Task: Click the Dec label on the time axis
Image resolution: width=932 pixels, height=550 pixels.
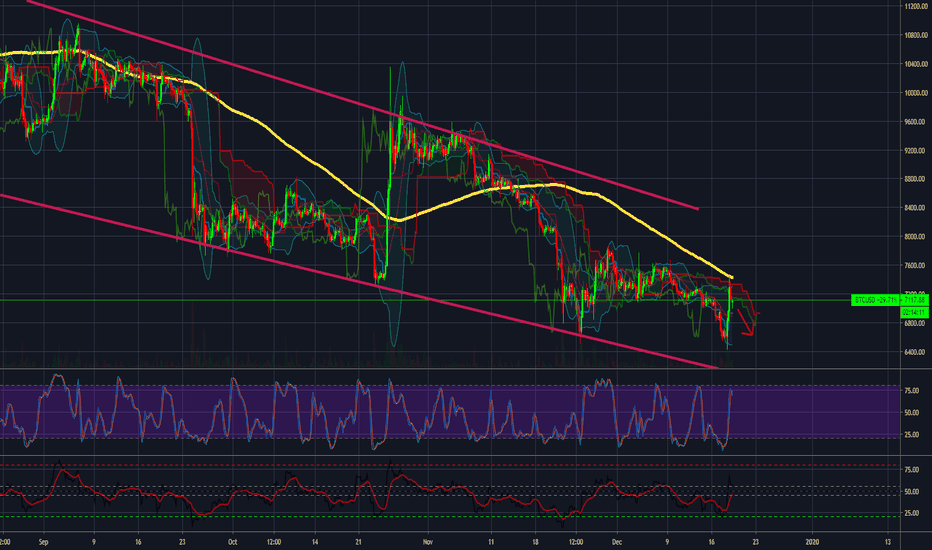Action: [617, 542]
